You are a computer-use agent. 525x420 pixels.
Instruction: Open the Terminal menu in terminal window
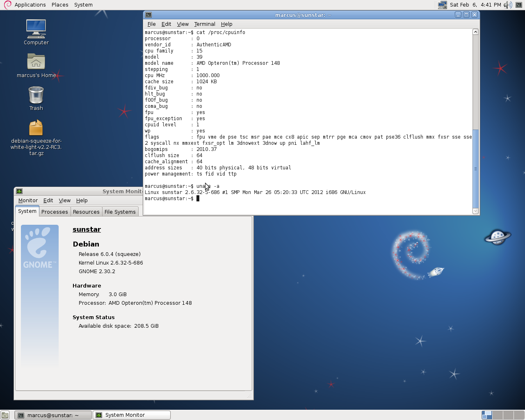pyautogui.click(x=204, y=24)
